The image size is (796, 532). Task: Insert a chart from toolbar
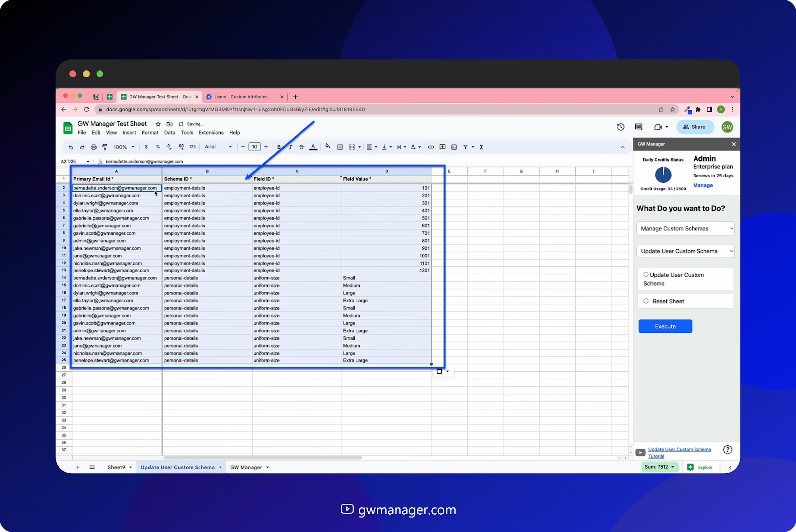[454, 147]
